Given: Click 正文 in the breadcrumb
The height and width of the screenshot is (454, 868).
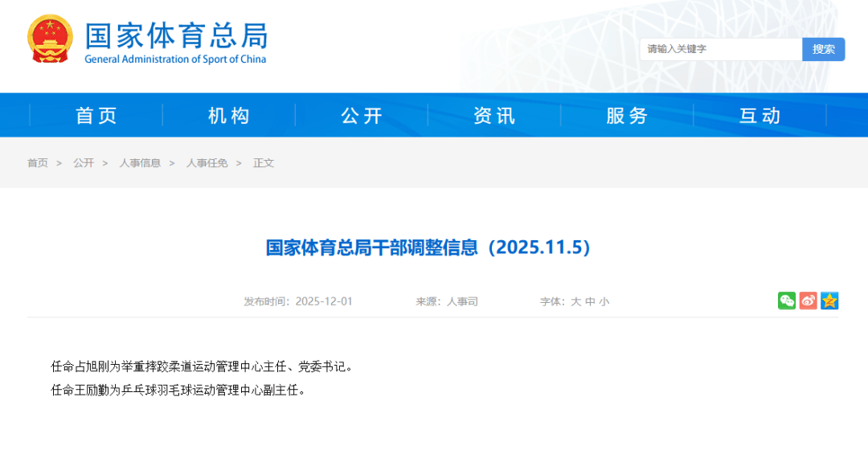Looking at the screenshot, I should [x=264, y=163].
